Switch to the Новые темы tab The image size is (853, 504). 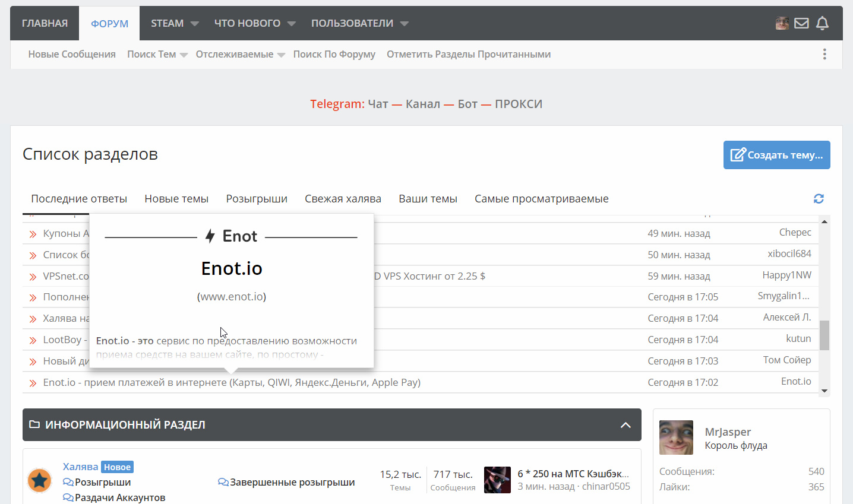coord(176,199)
